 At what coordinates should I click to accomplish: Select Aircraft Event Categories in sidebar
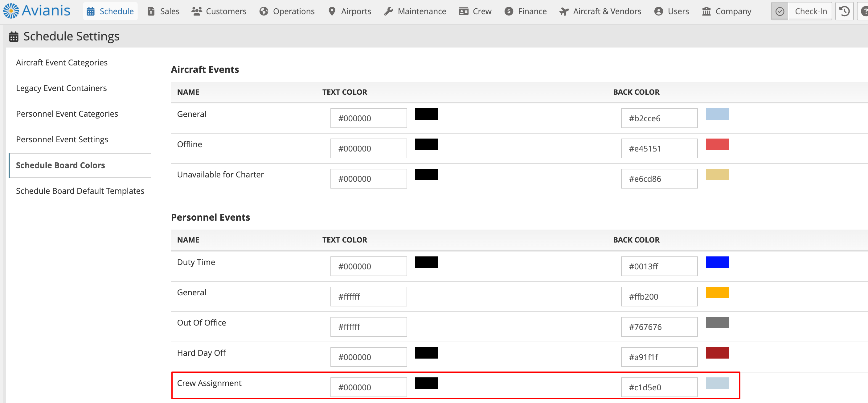62,63
